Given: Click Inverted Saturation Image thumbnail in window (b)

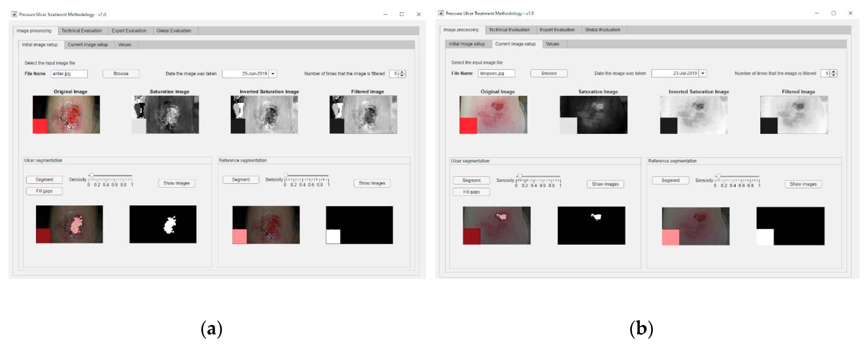Looking at the screenshot, I should coord(694,115).
